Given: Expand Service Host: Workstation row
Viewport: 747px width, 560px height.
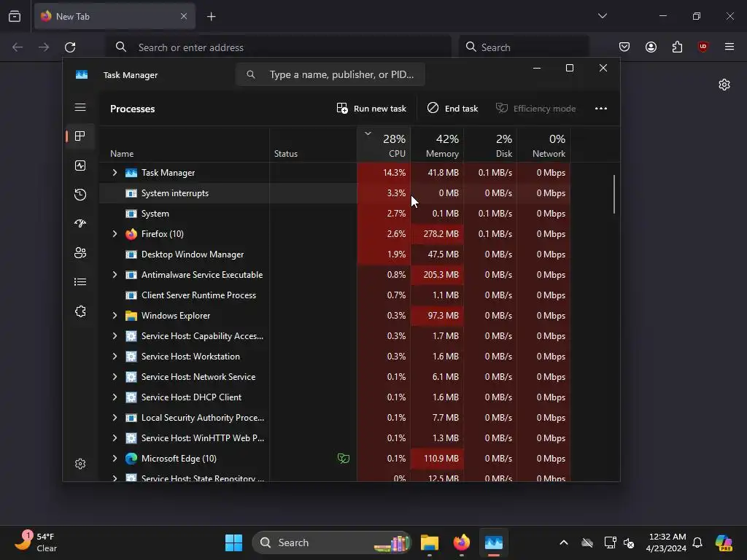Looking at the screenshot, I should [115, 356].
